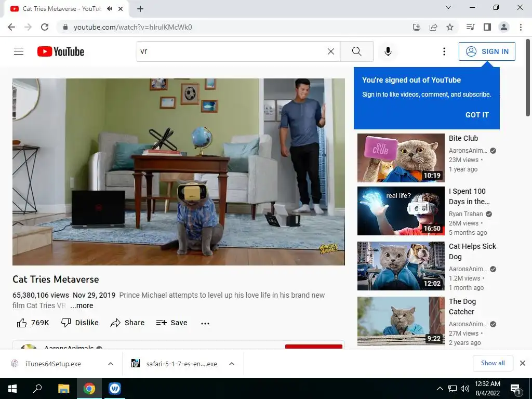This screenshot has height=399, width=532.
Task: Click the SIGN IN button
Action: pyautogui.click(x=487, y=51)
